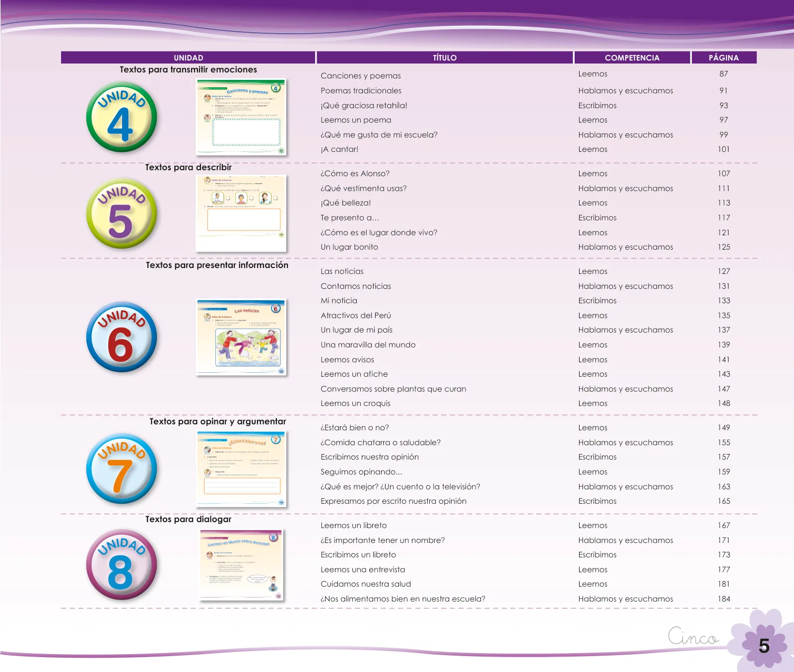794x672 pixels.
Task: Click title Leemos una entrevista
Action: pyautogui.click(x=363, y=570)
